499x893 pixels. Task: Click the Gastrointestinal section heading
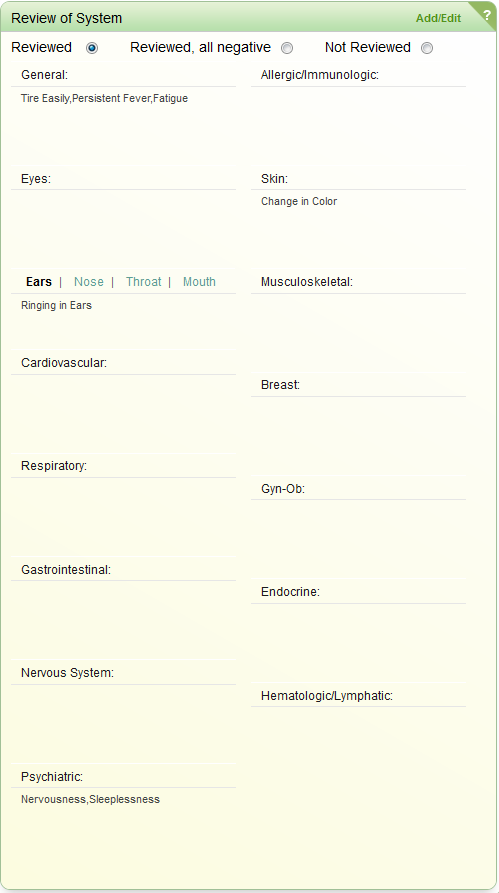66,570
